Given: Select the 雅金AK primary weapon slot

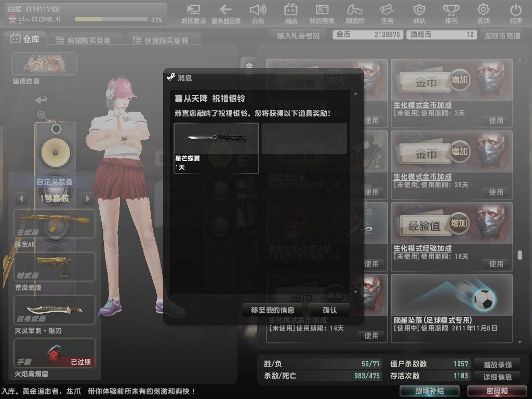Looking at the screenshot, I should [x=54, y=223].
